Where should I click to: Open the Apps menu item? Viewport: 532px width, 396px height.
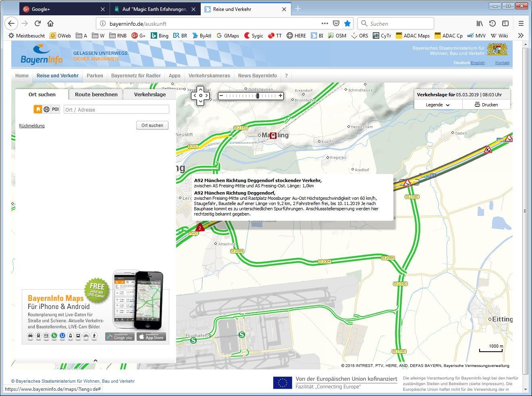[x=175, y=76]
